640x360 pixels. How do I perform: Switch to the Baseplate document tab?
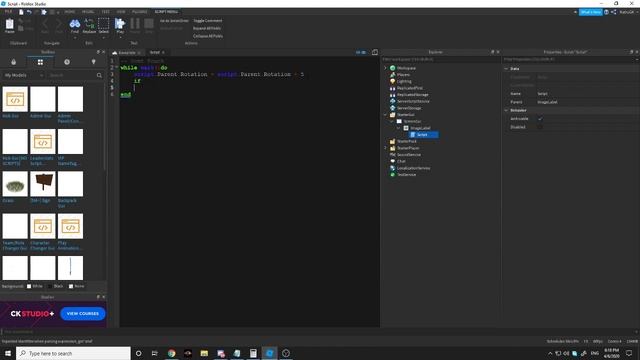coord(127,53)
